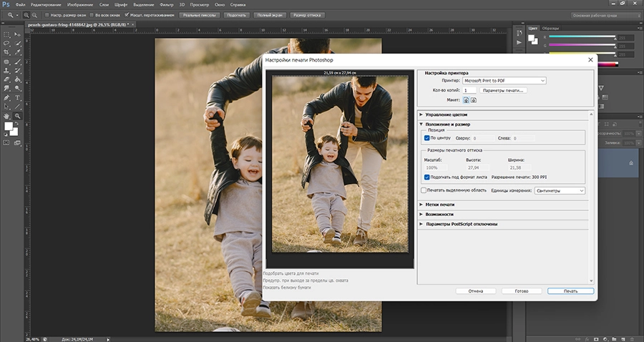Image resolution: width=644 pixels, height=342 pixels.
Task: Select the Hand tool
Action: pyautogui.click(x=6, y=116)
